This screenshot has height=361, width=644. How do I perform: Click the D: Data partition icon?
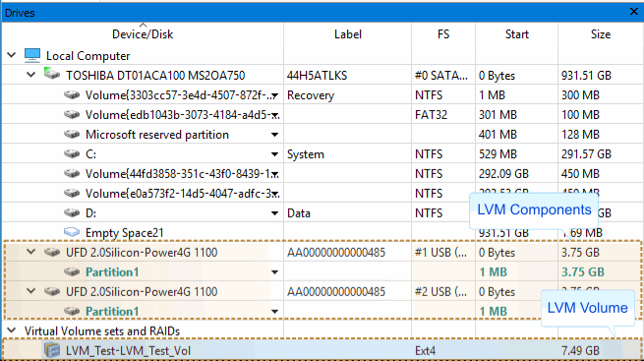pos(72,212)
